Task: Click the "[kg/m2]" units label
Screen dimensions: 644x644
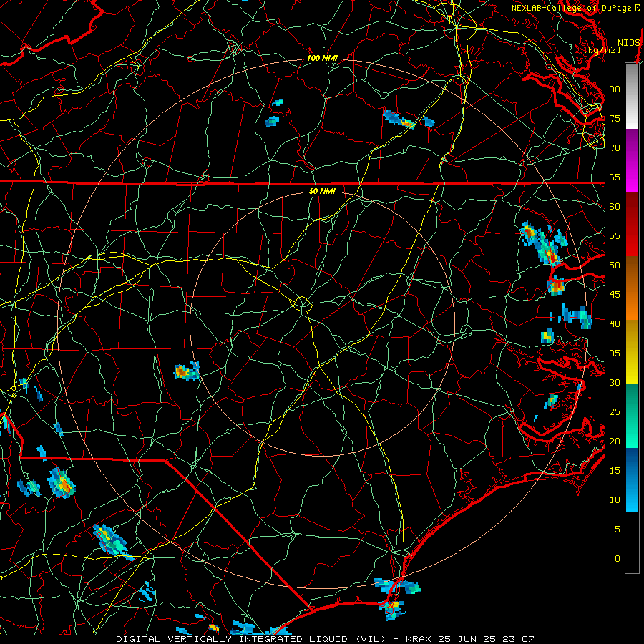Action: click(x=602, y=50)
